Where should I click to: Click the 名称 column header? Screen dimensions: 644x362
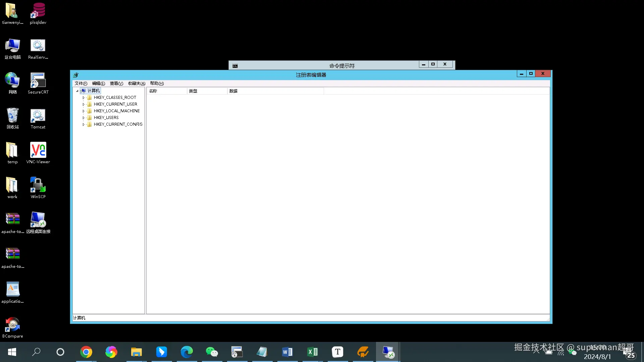[x=167, y=91]
